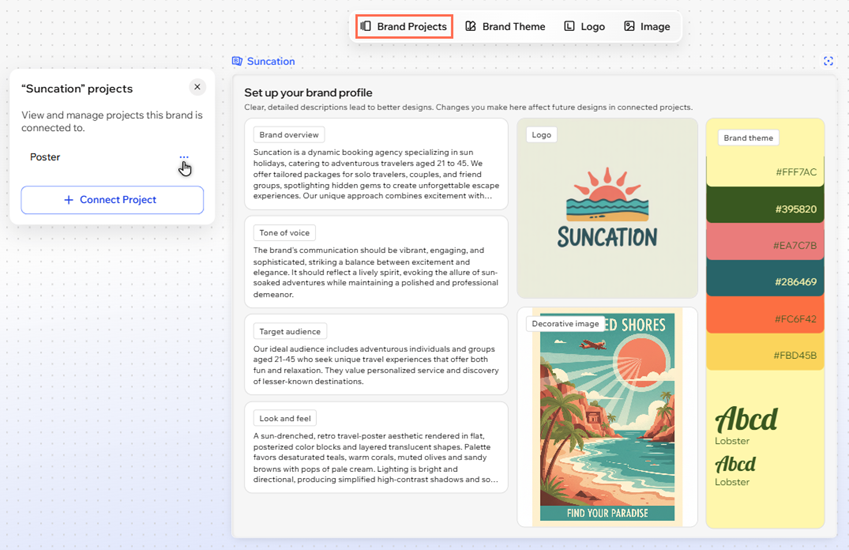Click the Logo tab icon
This screenshot has height=550, width=849.
coord(569,26)
